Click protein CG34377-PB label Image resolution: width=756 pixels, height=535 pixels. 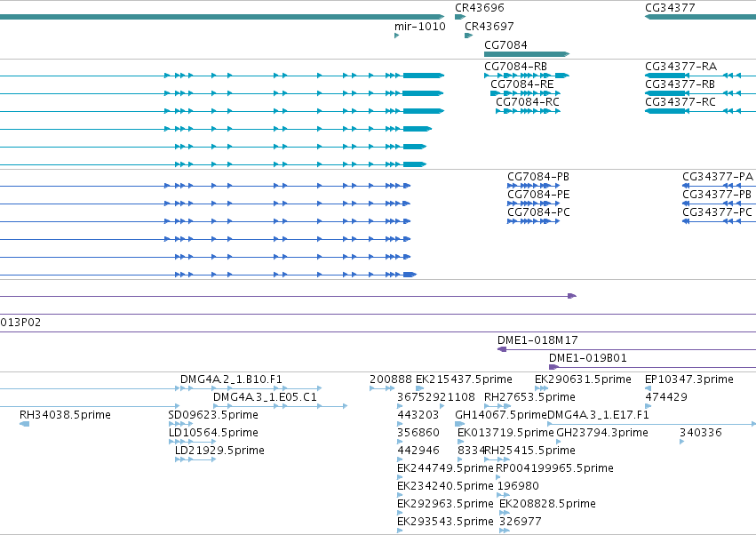point(717,195)
